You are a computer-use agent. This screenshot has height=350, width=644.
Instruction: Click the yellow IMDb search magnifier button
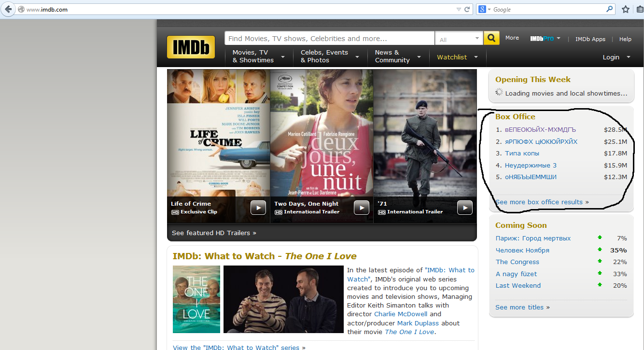pos(491,38)
